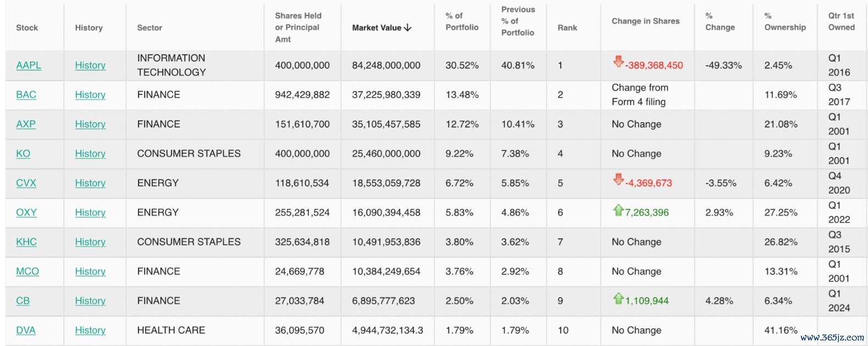Click the red down arrow in CVX row
Image resolution: width=868 pixels, height=346 pixels.
pos(618,179)
